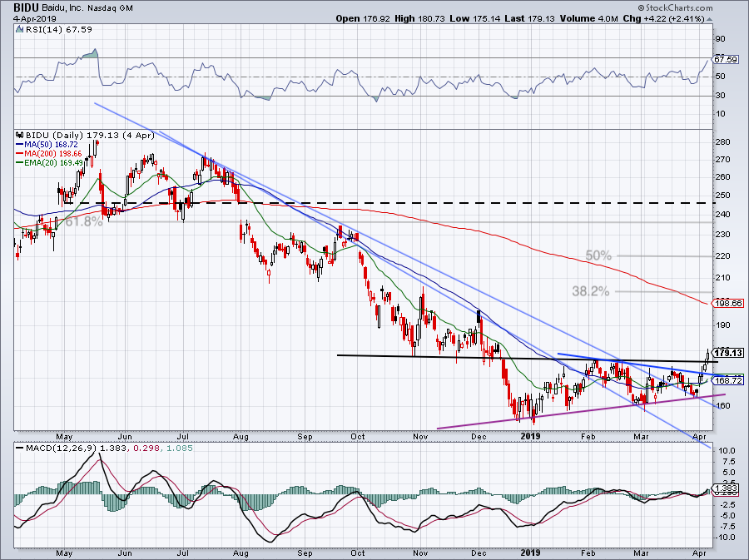Click the 61.8% Fibonacci retracement label
This screenshot has height=560, width=749.
(84, 221)
